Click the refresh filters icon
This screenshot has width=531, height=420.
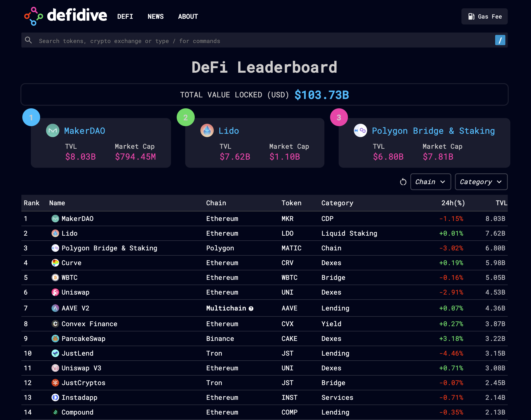(x=403, y=182)
